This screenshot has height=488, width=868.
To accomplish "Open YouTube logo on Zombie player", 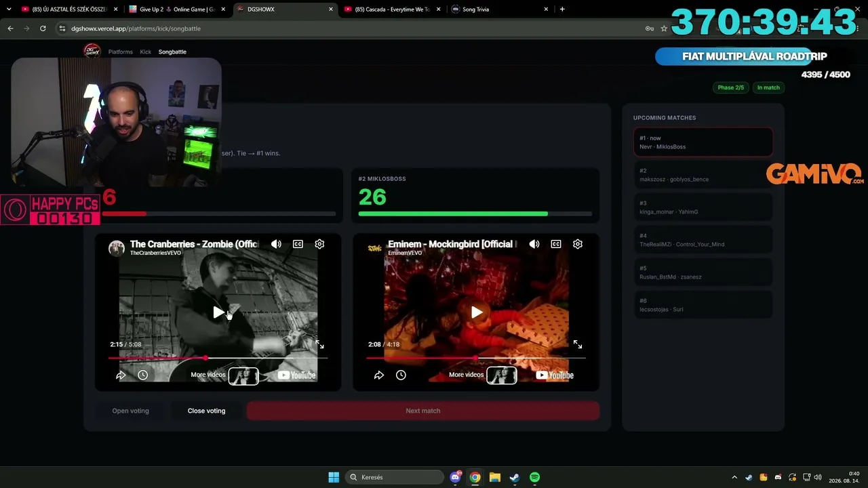I will point(296,375).
